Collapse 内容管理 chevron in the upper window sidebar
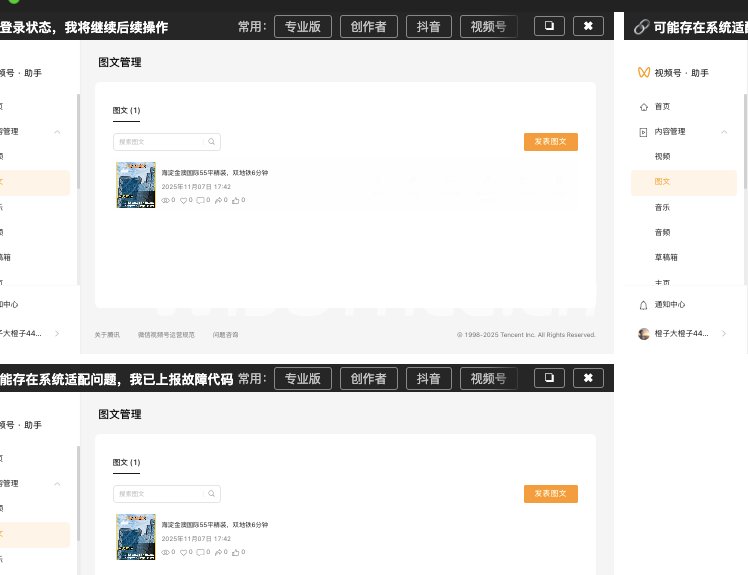 click(x=57, y=132)
